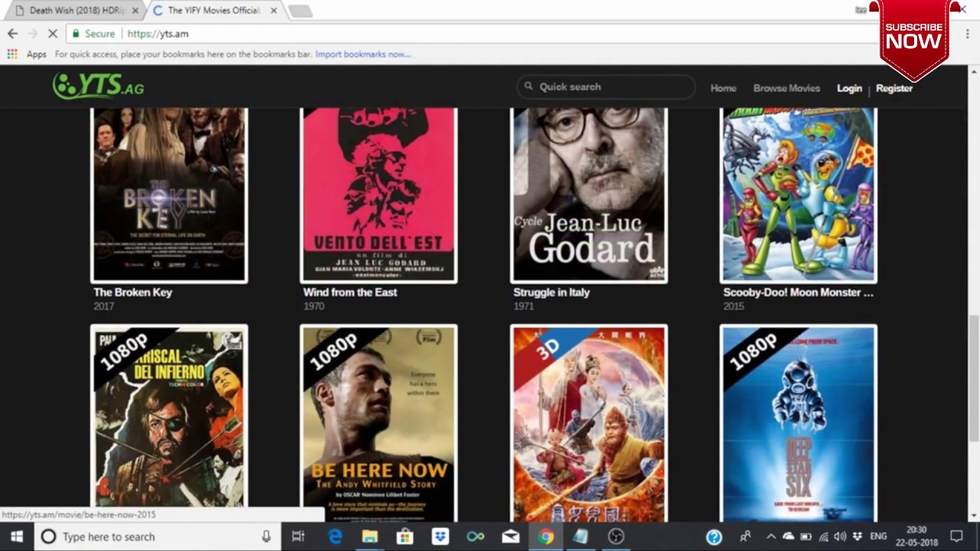The height and width of the screenshot is (551, 980).
Task: Open the round dark taskbar app icon
Action: [x=616, y=536]
